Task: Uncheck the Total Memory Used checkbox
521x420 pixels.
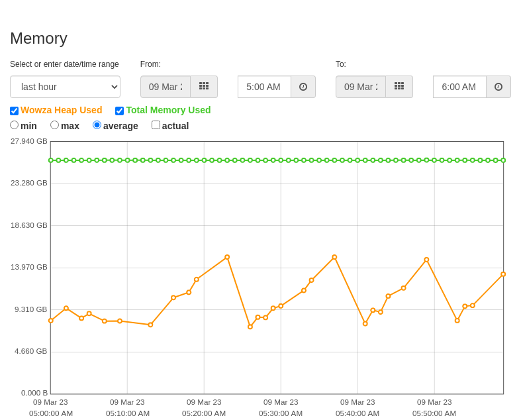Action: (120, 111)
